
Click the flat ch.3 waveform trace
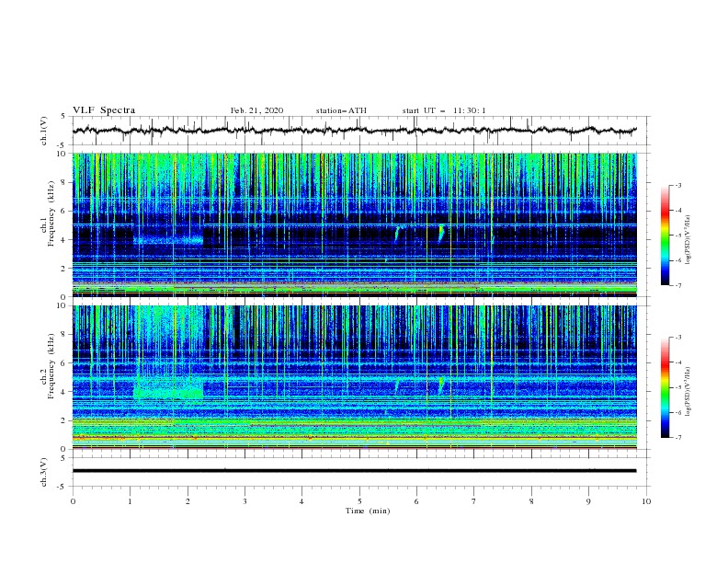[x=354, y=471]
